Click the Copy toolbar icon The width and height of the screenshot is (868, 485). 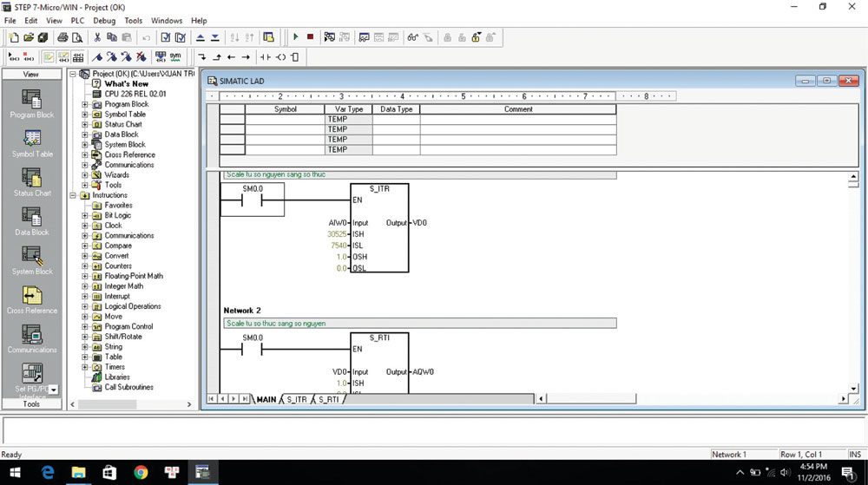click(112, 37)
